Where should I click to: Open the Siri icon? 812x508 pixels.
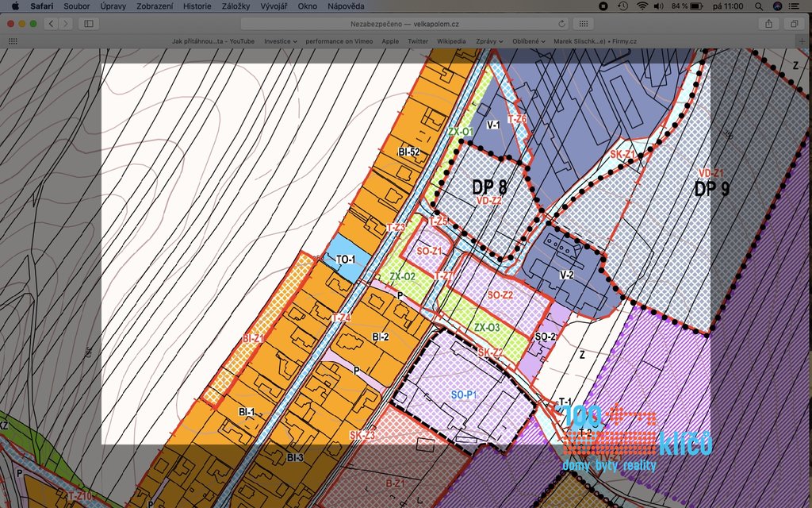point(777,6)
